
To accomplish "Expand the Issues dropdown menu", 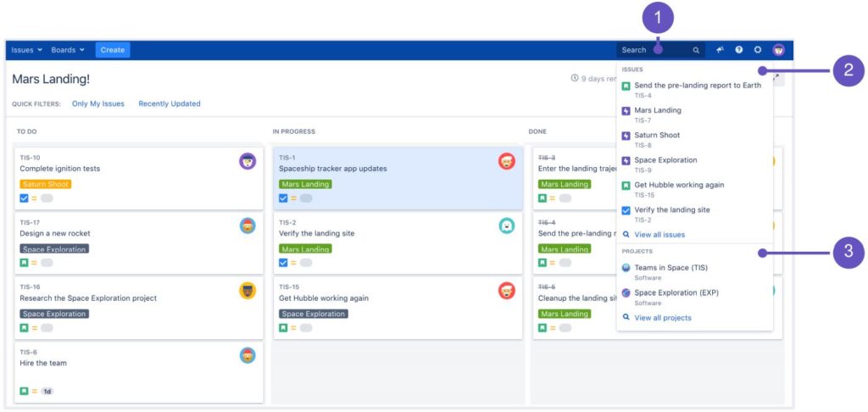I will point(26,50).
